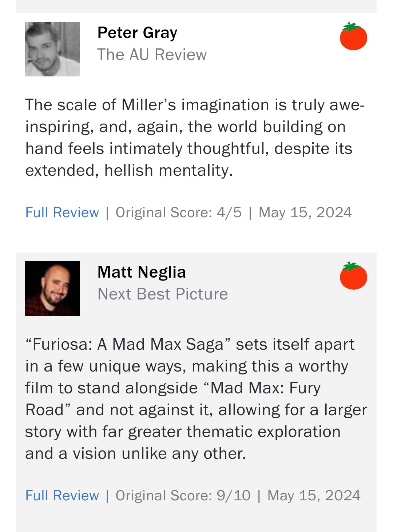Open critic Matt Neglia's name link

click(x=142, y=272)
